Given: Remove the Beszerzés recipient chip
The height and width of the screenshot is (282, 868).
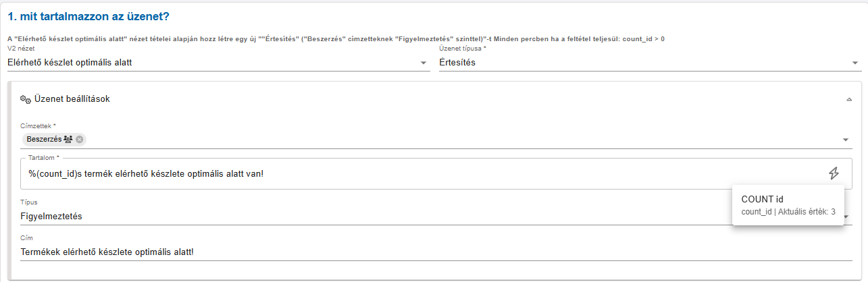Looking at the screenshot, I should point(79,140).
